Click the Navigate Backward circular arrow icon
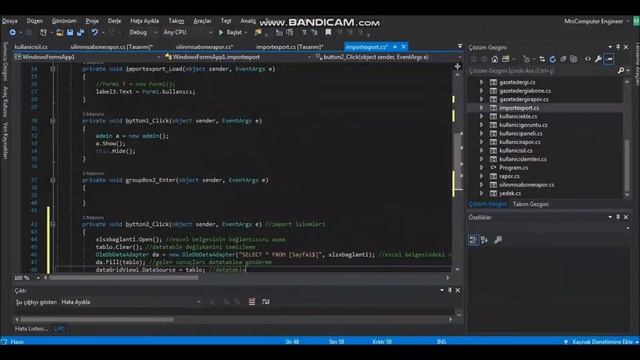This screenshot has width=640, height=360. click(13, 32)
